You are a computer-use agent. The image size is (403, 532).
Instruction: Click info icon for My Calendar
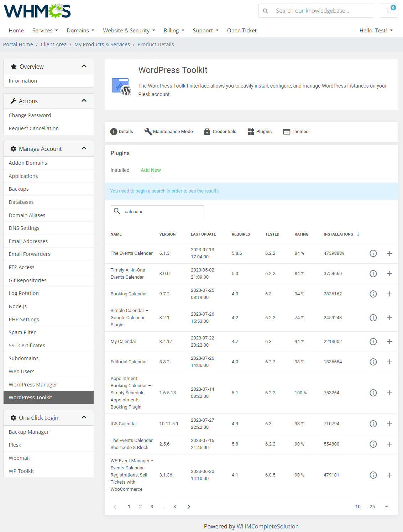coord(373,342)
